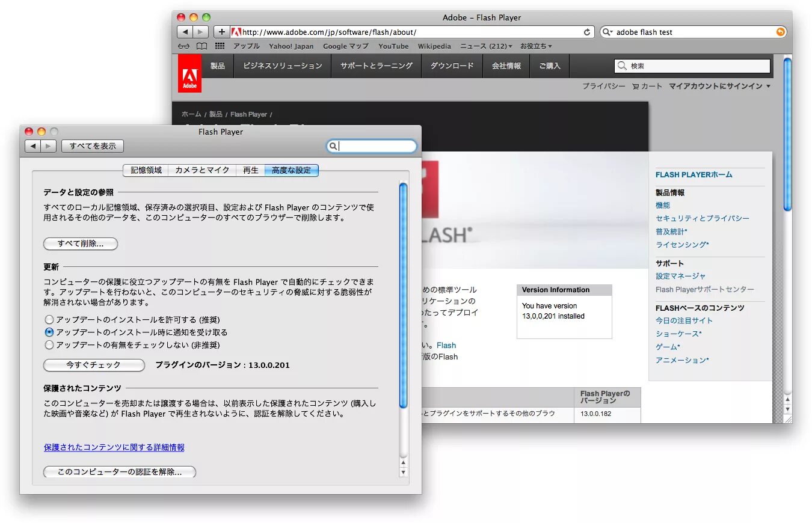Click the Yahoo! Japan bookmark
The height and width of the screenshot is (523, 812).
(291, 46)
